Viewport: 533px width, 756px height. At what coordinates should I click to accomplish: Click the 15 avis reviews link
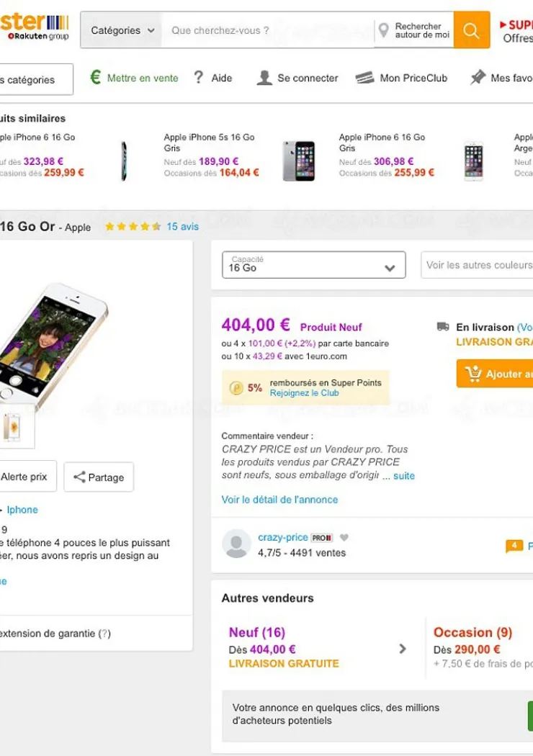[182, 226]
